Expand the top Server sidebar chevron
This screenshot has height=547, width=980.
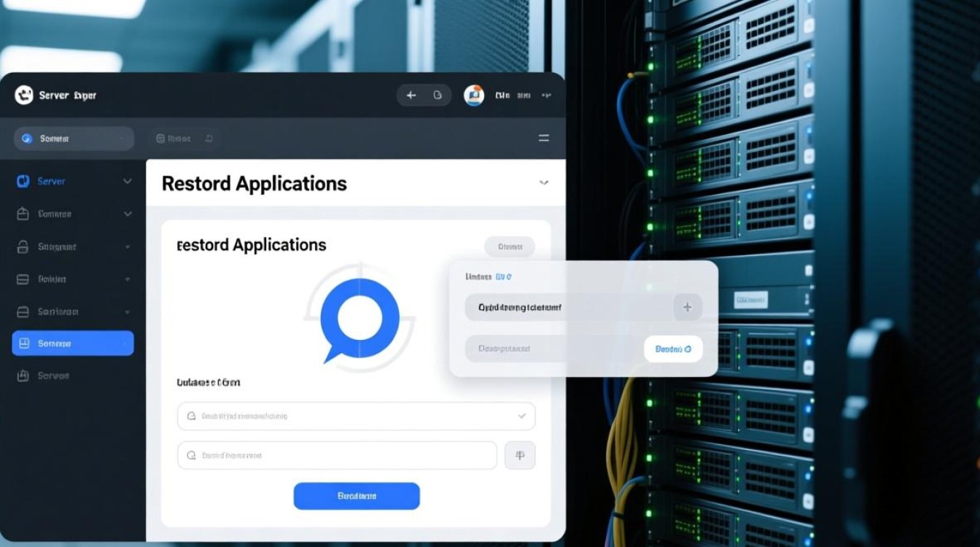(x=128, y=181)
